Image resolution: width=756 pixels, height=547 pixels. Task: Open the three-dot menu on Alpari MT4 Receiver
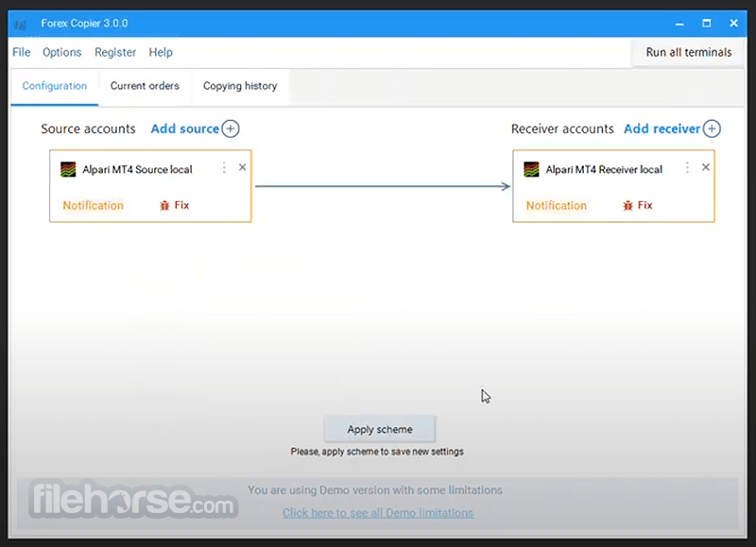687,168
